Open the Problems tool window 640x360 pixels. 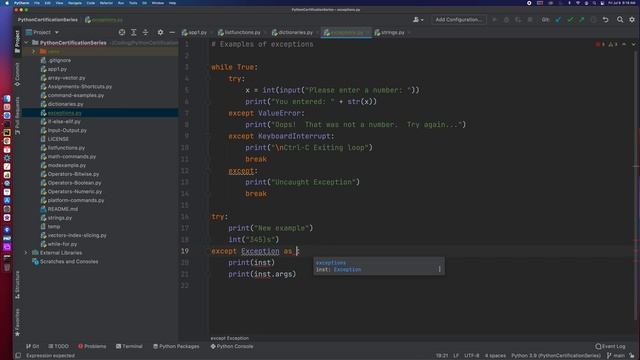[92, 346]
